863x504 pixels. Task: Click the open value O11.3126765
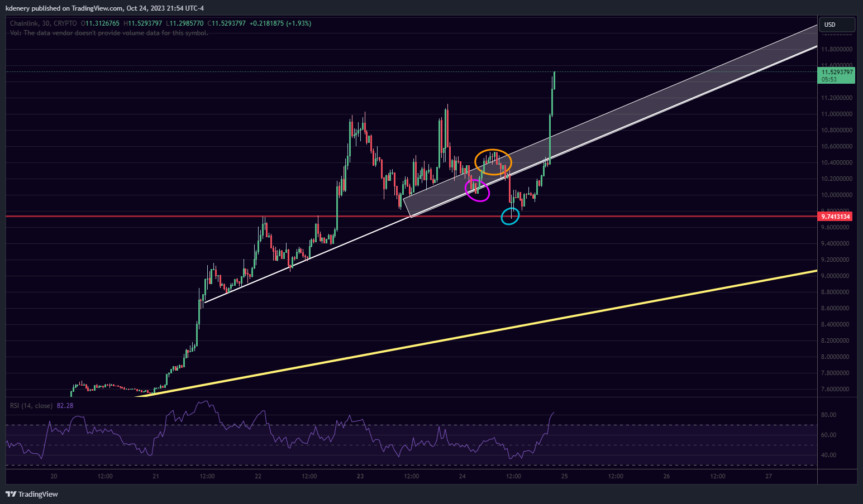coord(101,23)
